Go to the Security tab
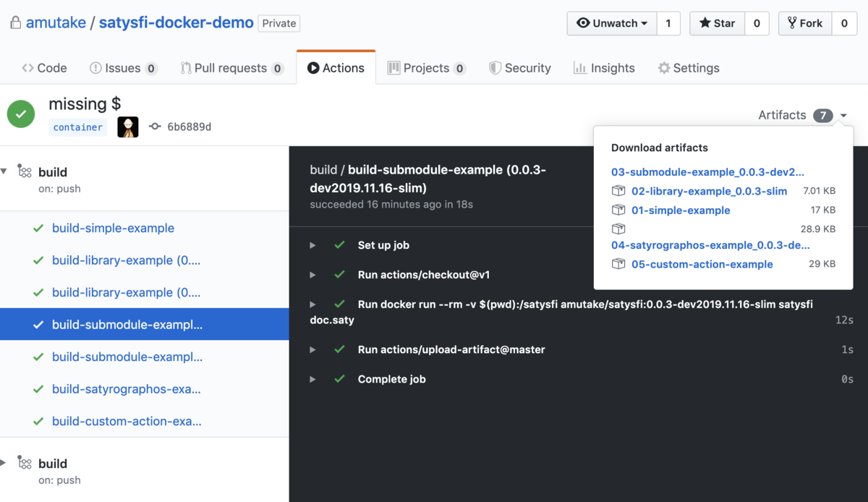The image size is (868, 502). click(520, 68)
